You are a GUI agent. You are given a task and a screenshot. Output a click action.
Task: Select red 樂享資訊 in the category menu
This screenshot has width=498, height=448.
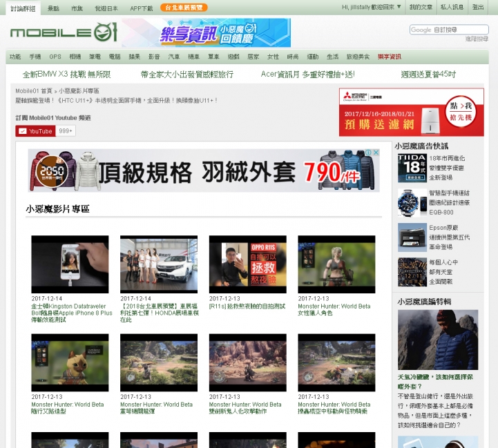click(x=390, y=57)
